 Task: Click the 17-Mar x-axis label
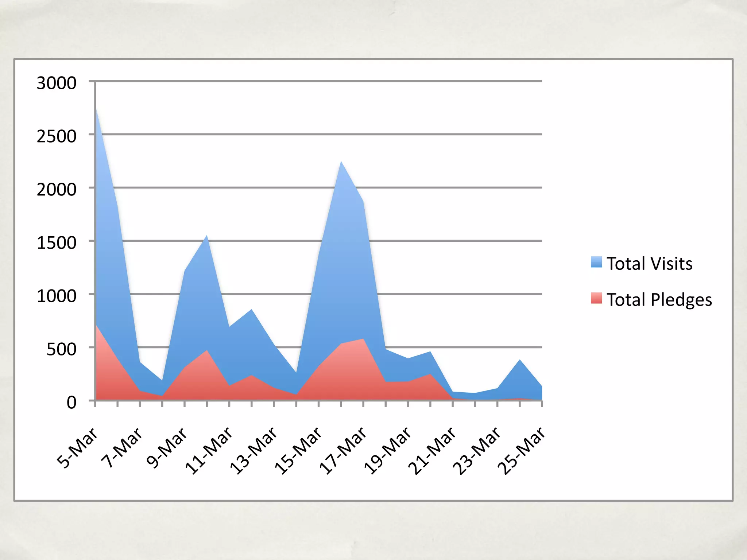tap(343, 451)
